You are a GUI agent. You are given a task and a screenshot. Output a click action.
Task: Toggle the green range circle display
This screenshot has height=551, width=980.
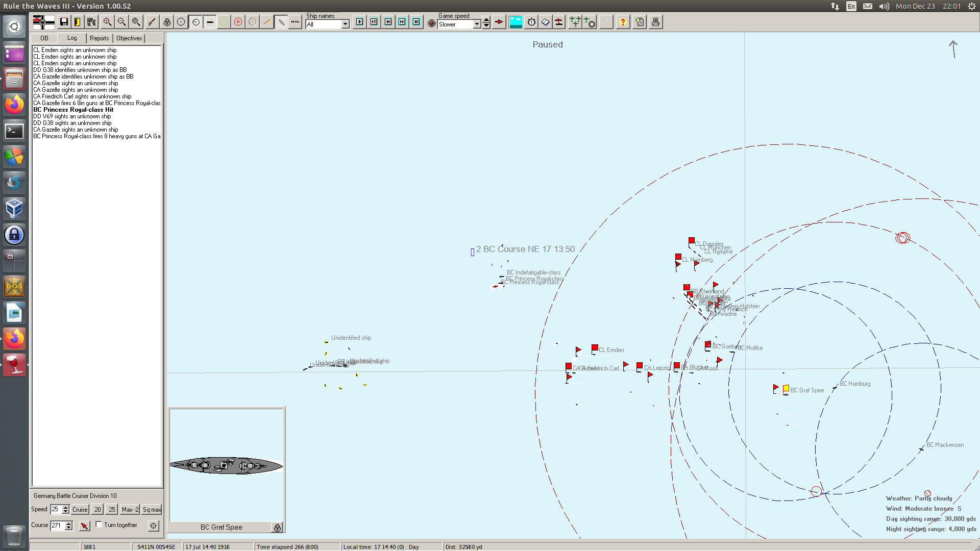pos(224,22)
